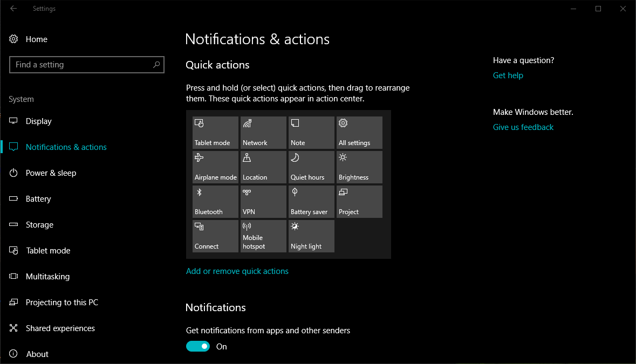Select the Project quick action tile
This screenshot has height=364, width=636.
(359, 202)
